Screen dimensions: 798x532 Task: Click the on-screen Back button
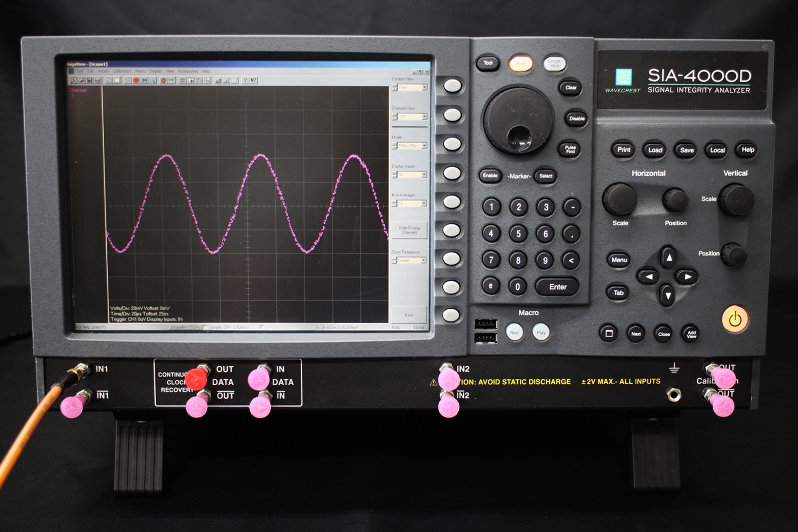point(408,314)
